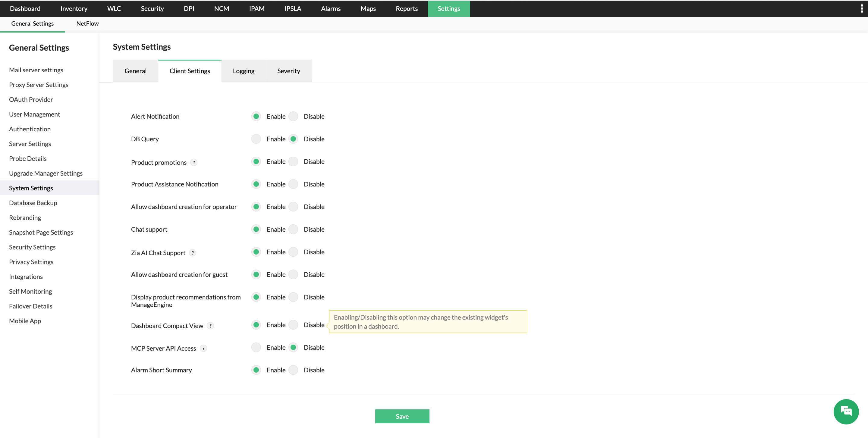868x438 pixels.
Task: Select Enable for Chat support
Action: (256, 229)
